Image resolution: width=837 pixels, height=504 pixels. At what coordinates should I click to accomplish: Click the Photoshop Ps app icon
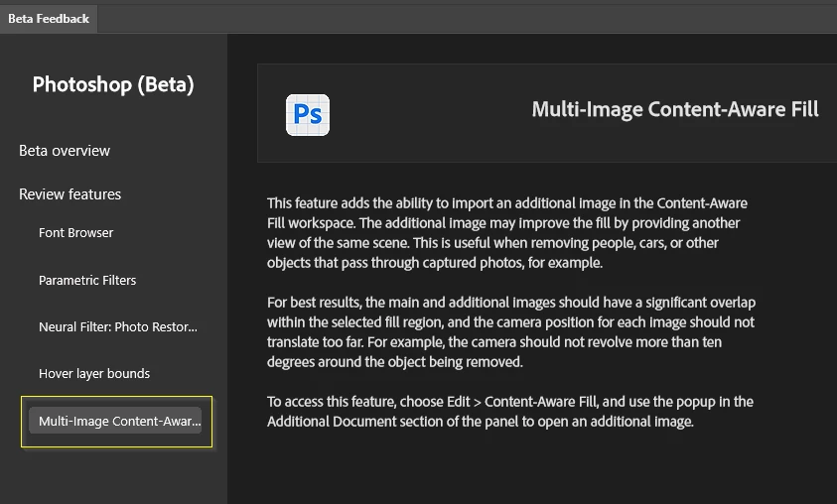(308, 115)
